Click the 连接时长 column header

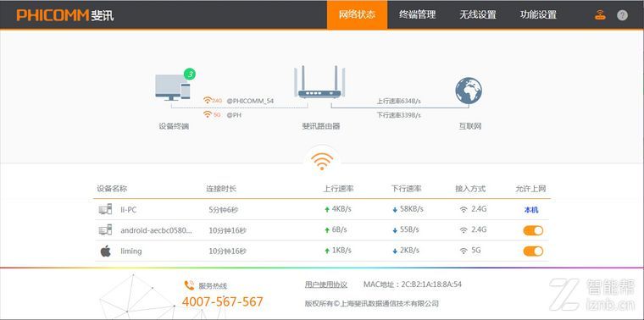click(x=221, y=189)
